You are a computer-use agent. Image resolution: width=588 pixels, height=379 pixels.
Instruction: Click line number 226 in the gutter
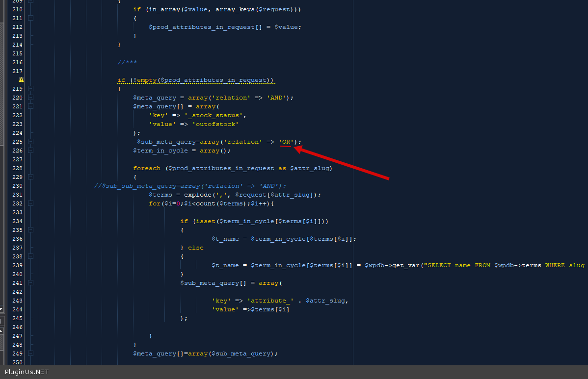17,151
